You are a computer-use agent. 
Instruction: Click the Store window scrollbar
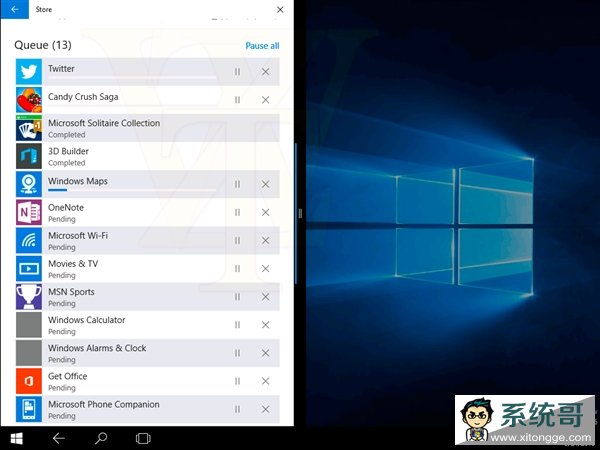(x=296, y=213)
